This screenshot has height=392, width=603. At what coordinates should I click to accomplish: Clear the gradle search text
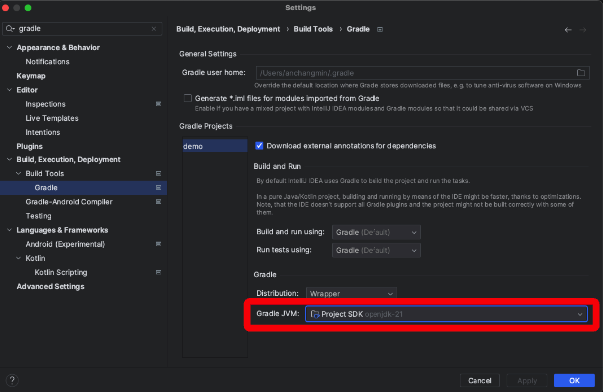pyautogui.click(x=154, y=29)
